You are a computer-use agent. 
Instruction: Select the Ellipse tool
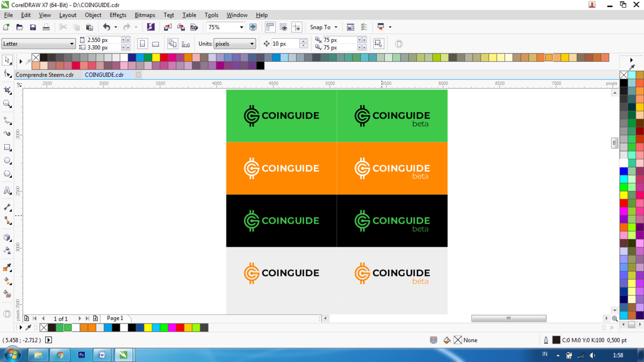7,161
